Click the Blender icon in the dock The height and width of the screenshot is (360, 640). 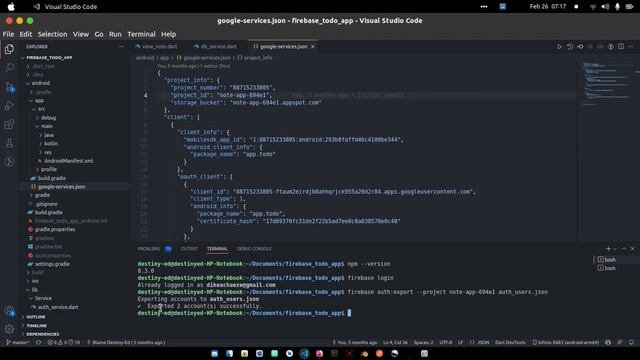pyautogui.click(x=364, y=354)
